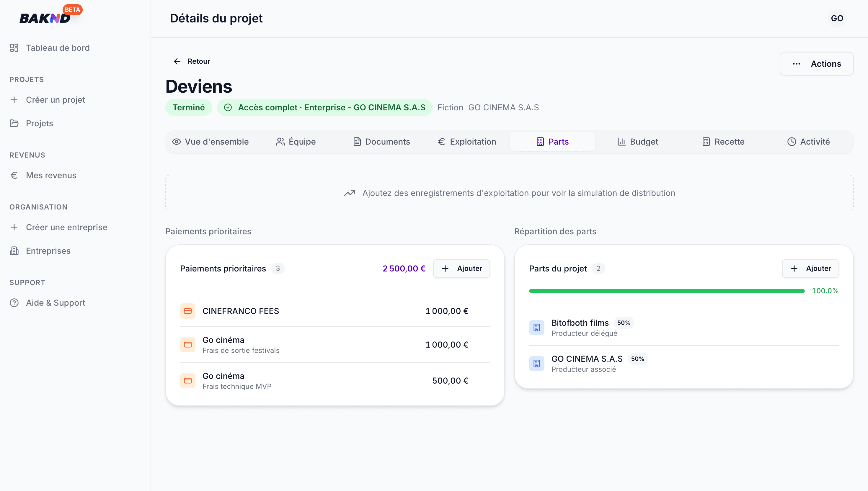The image size is (868, 491).
Task: Open the Équipe tab
Action: click(296, 142)
